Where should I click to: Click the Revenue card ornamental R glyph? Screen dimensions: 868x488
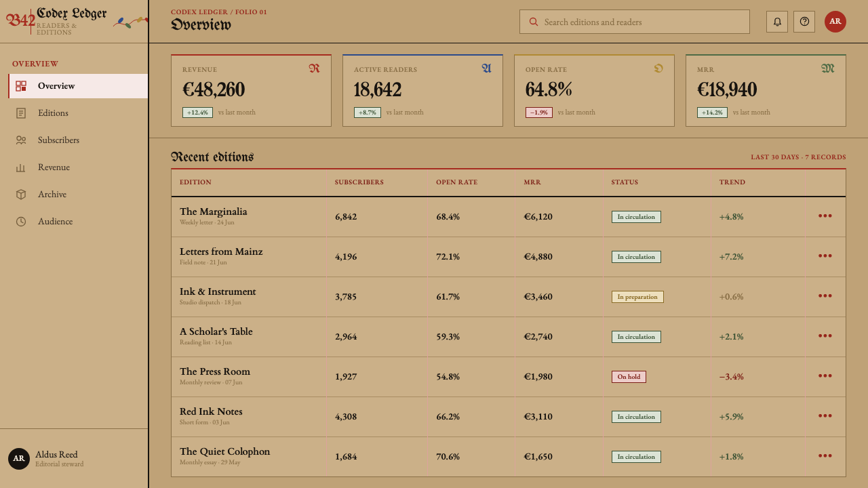[x=314, y=68]
